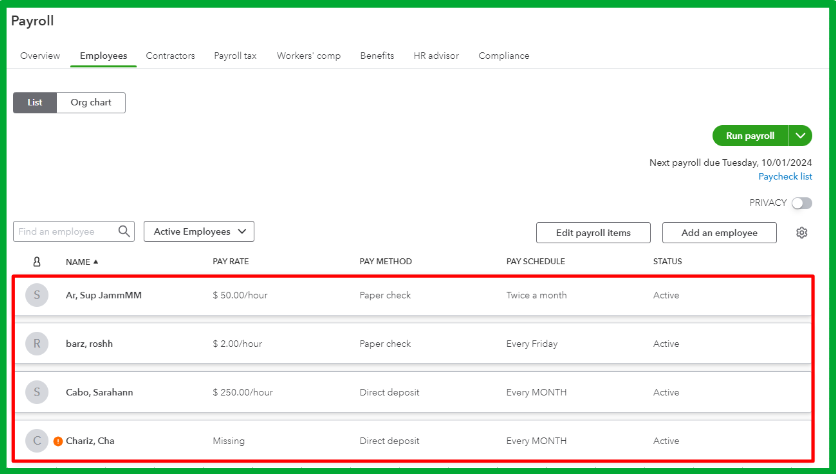Image resolution: width=836 pixels, height=474 pixels.
Task: Go to the Compliance tab
Action: pyautogui.click(x=504, y=55)
